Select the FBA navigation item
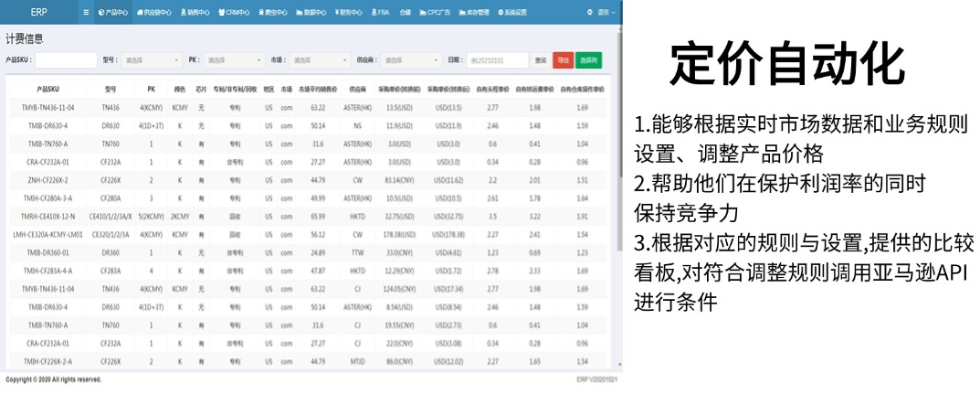 (380, 13)
